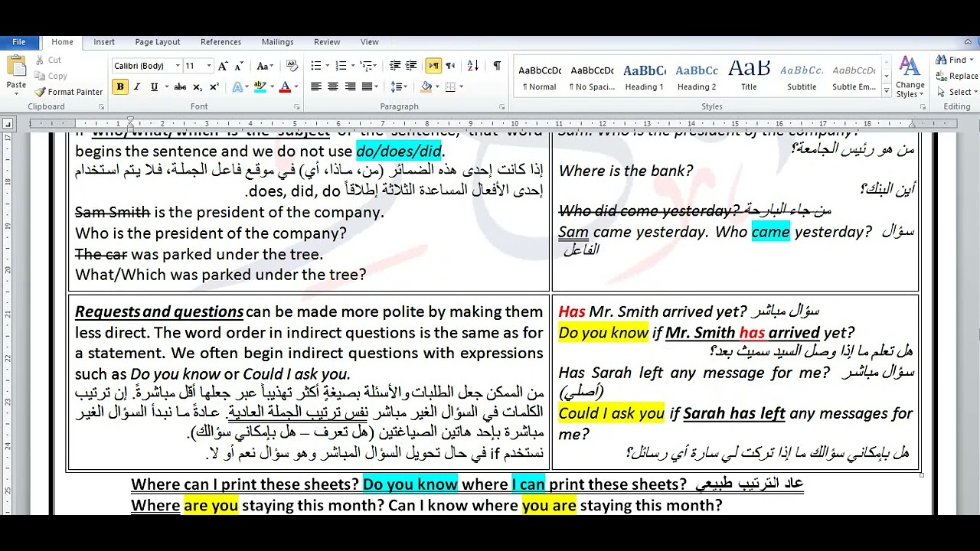Toggle Underline formatting
980x551 pixels.
[154, 86]
